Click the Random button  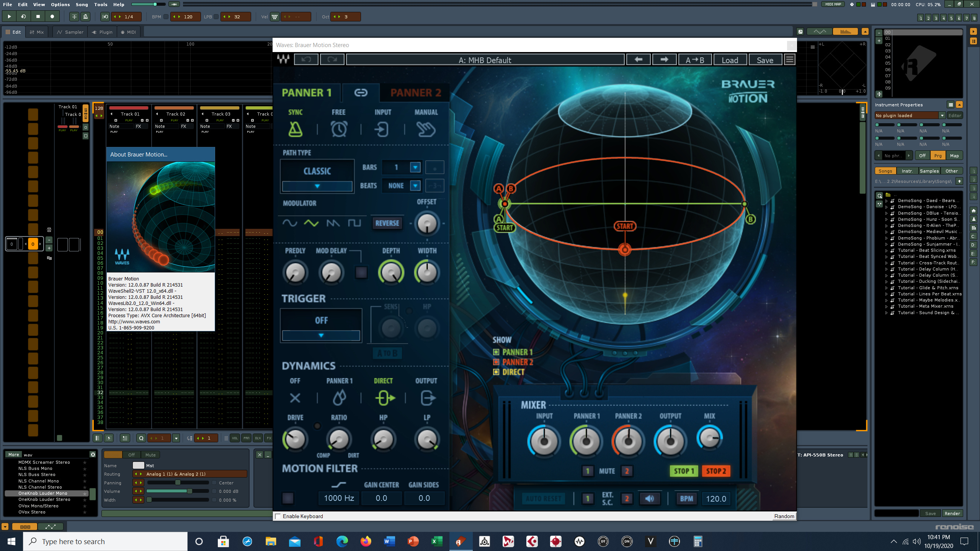tap(784, 516)
